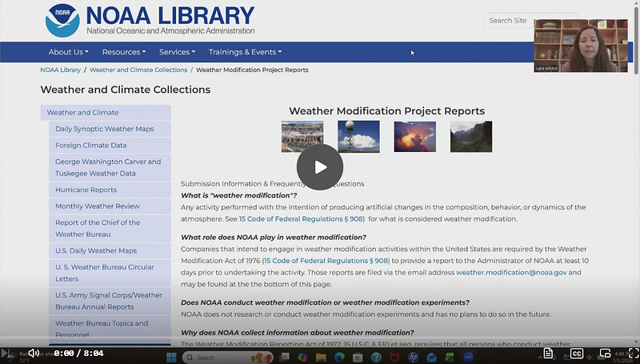Viewport: 640px width, 364px height.
Task: Open the Copilot icon in the taskbar
Action: pos(302,358)
